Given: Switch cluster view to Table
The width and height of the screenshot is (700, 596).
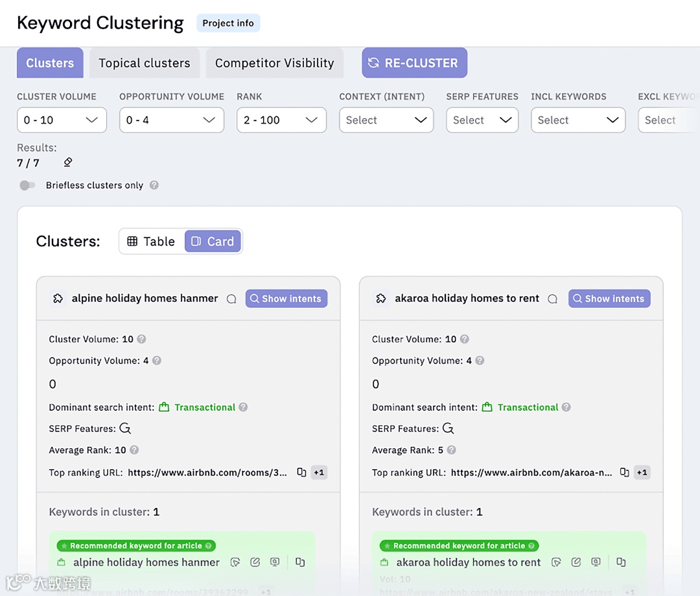Looking at the screenshot, I should pyautogui.click(x=151, y=242).
